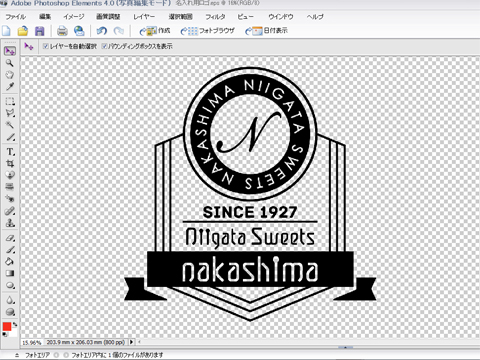Select the Red Eye Removal tool
The width and height of the screenshot is (480, 360).
tap(10, 199)
